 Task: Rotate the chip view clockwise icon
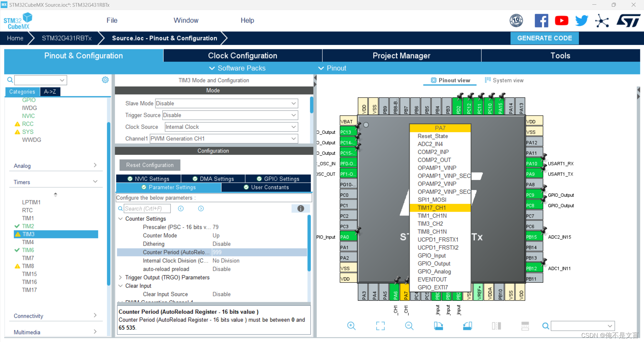click(x=438, y=326)
